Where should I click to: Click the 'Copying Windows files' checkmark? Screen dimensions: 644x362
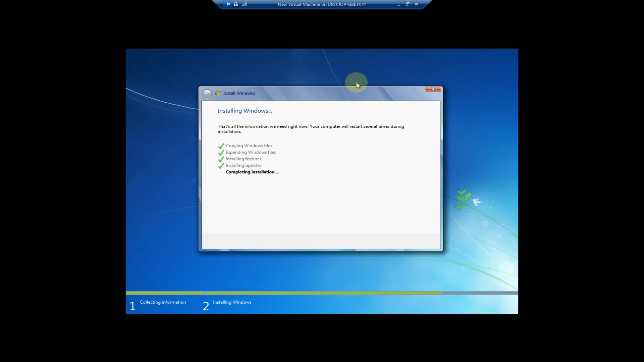click(x=221, y=146)
